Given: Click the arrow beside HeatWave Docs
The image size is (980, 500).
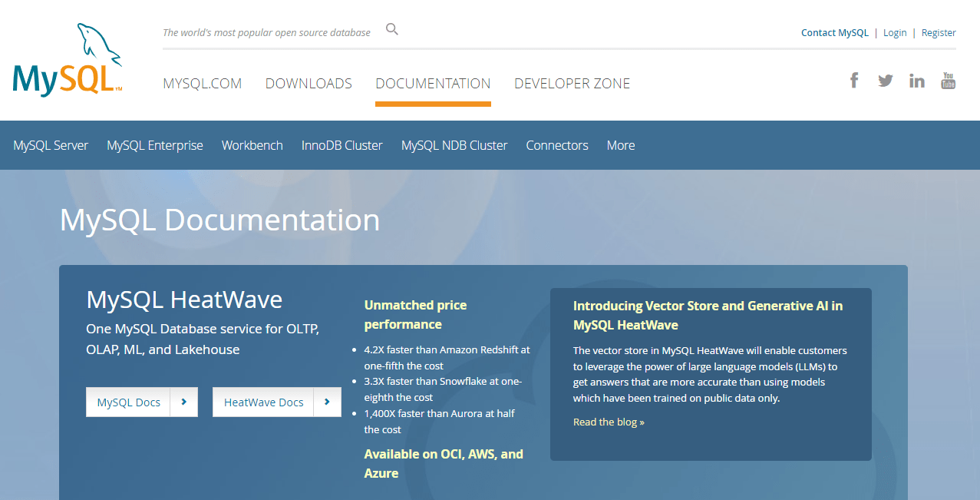Looking at the screenshot, I should (x=328, y=402).
